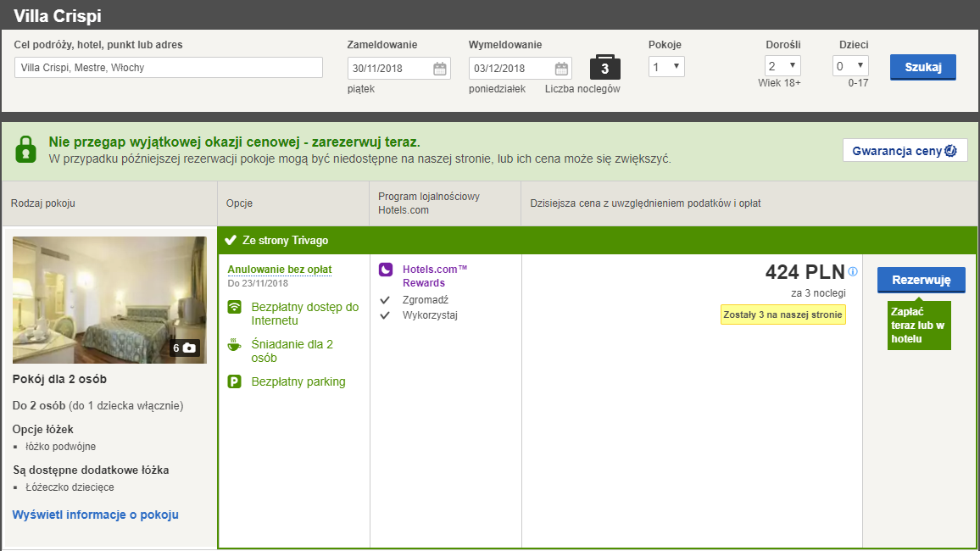Open the check-out date calendar icon

[x=561, y=68]
